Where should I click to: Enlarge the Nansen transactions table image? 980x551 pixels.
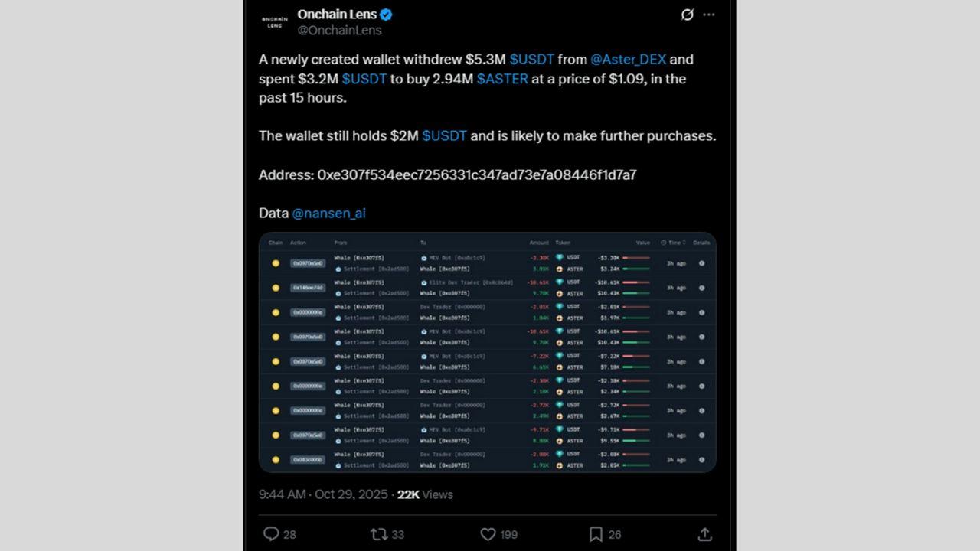487,352
